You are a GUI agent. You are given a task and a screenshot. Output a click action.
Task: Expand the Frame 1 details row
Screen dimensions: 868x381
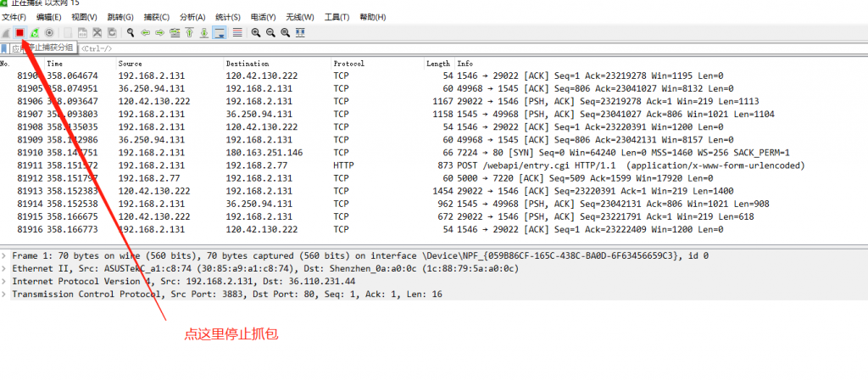coord(4,256)
